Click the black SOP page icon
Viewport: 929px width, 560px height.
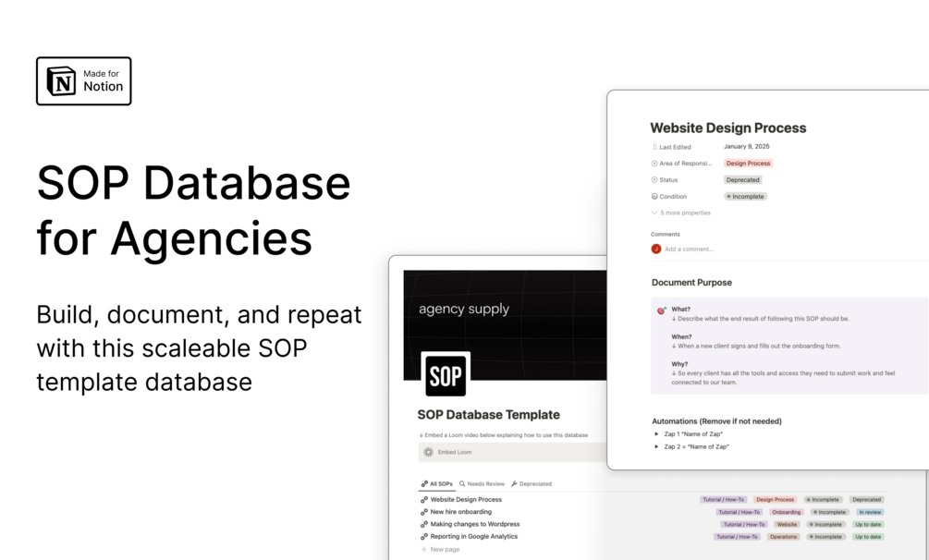pyautogui.click(x=446, y=376)
